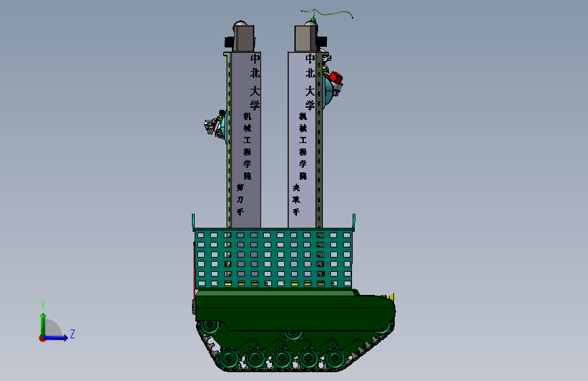Image resolution: width=588 pixels, height=381 pixels.
Task: Click the green Y axis of the orientation triad
Action: pyautogui.click(x=43, y=325)
